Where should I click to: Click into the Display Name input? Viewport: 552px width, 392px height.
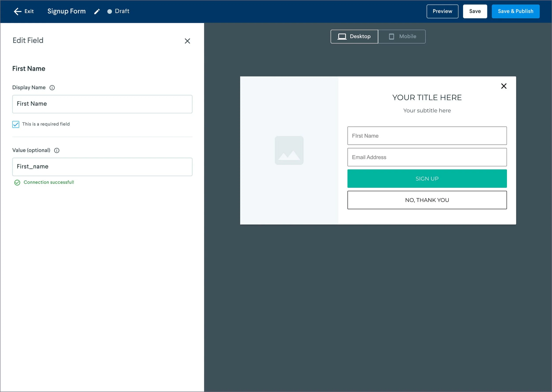(x=102, y=104)
